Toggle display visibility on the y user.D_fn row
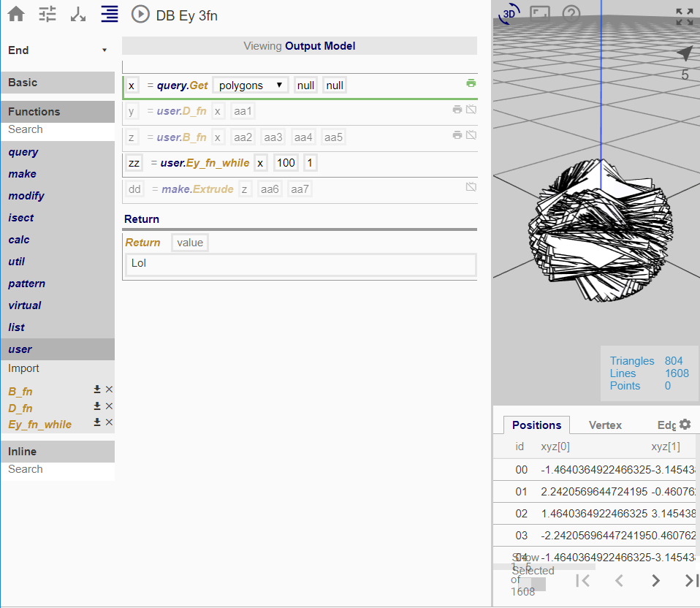This screenshot has height=608, width=700. tap(471, 108)
